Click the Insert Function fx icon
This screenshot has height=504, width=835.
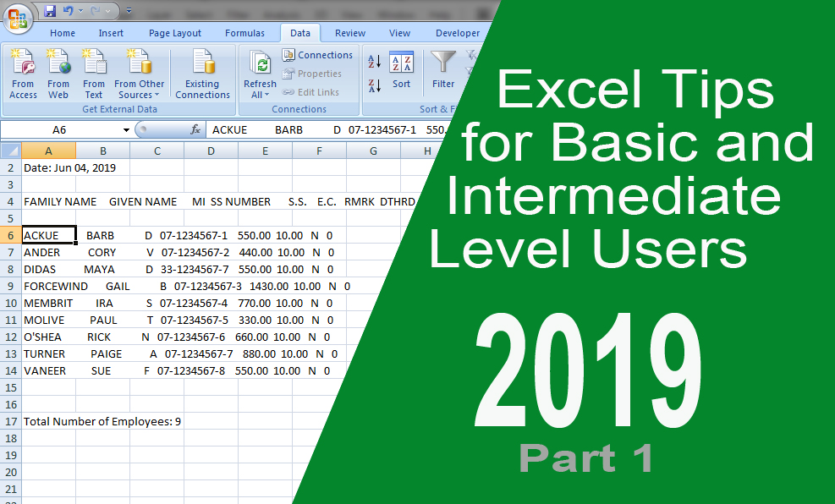coord(197,129)
